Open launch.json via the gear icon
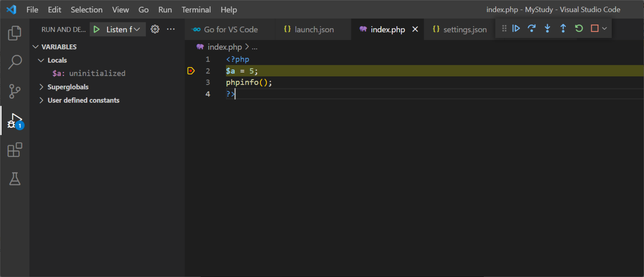644x277 pixels. point(155,29)
